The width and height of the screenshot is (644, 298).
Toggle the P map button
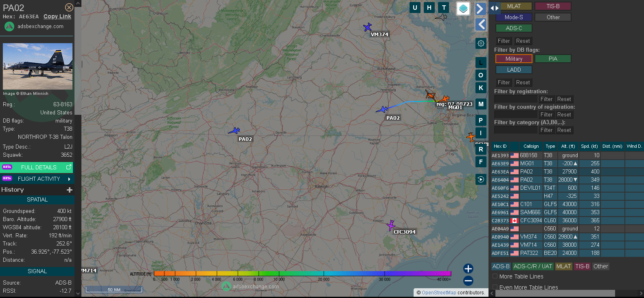481,121
